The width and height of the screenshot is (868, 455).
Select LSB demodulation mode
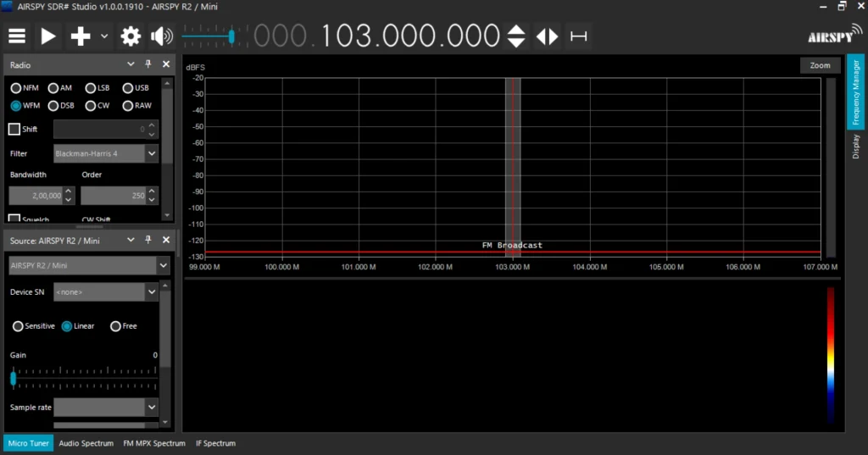tap(97, 88)
